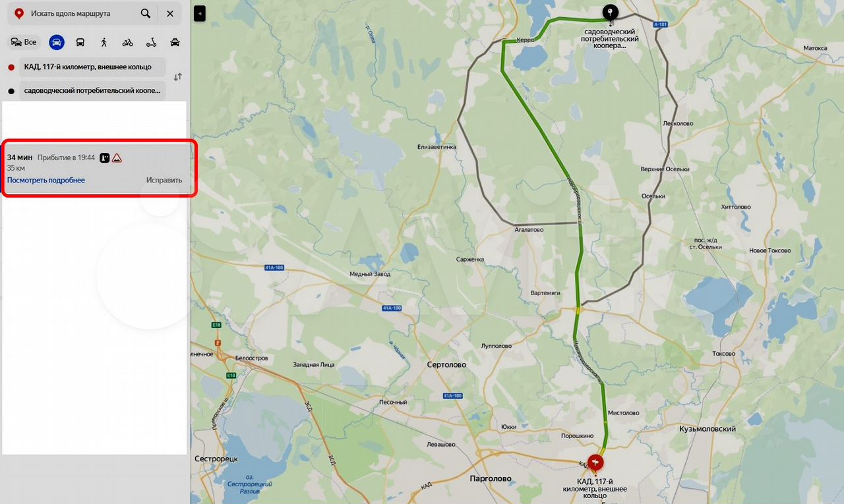This screenshot has height=504, width=844.
Task: Close the route search panel
Action: (x=170, y=13)
